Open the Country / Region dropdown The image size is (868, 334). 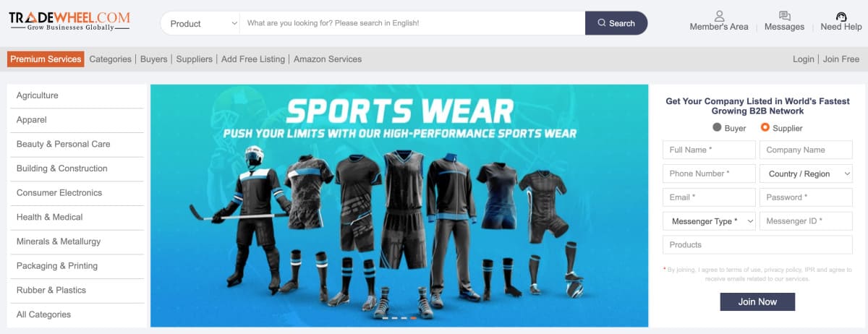click(806, 174)
